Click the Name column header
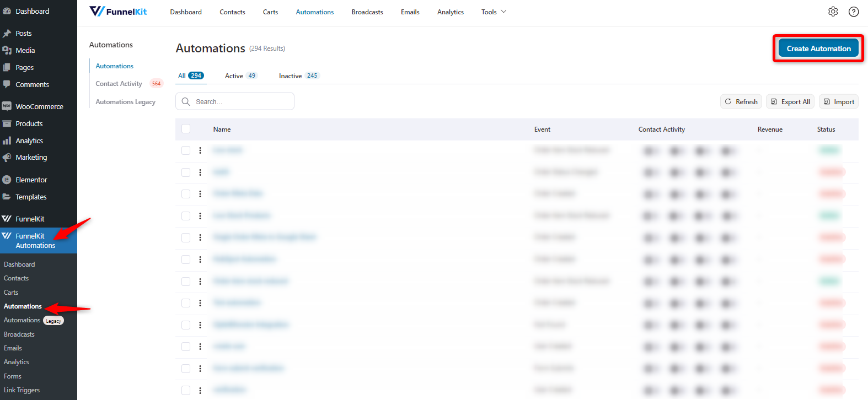 222,129
